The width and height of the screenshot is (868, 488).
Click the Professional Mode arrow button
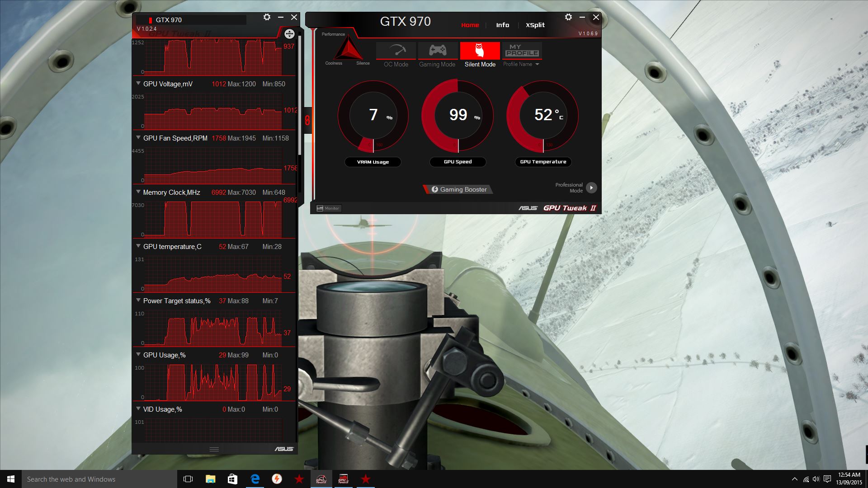click(x=591, y=188)
